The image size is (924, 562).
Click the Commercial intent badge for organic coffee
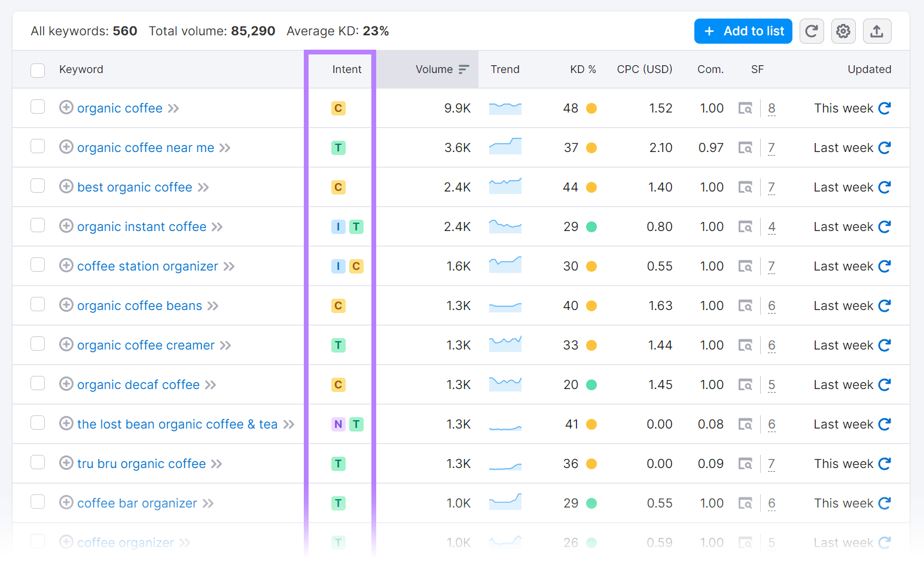(338, 108)
